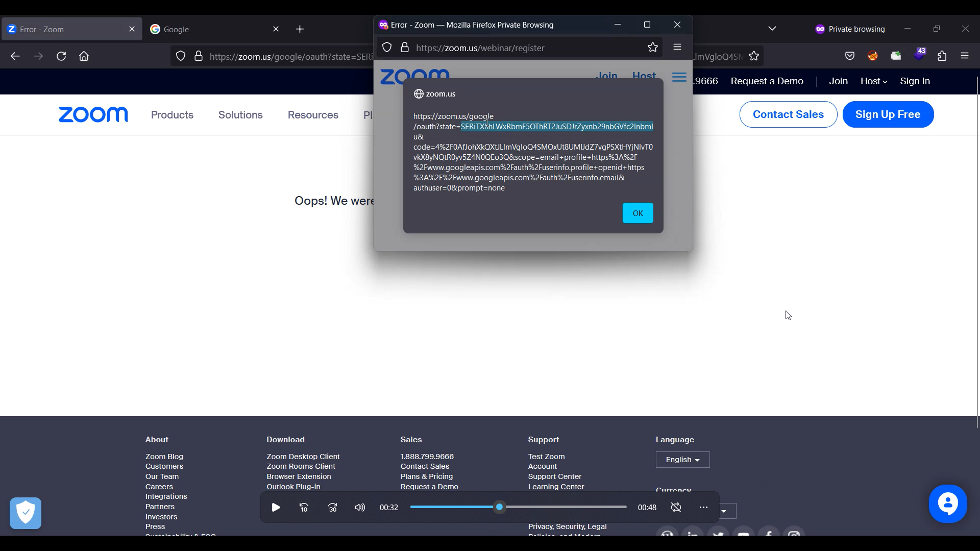Image resolution: width=980 pixels, height=551 pixels.
Task: Open Pocket save icon in toolbar
Action: pyautogui.click(x=850, y=56)
